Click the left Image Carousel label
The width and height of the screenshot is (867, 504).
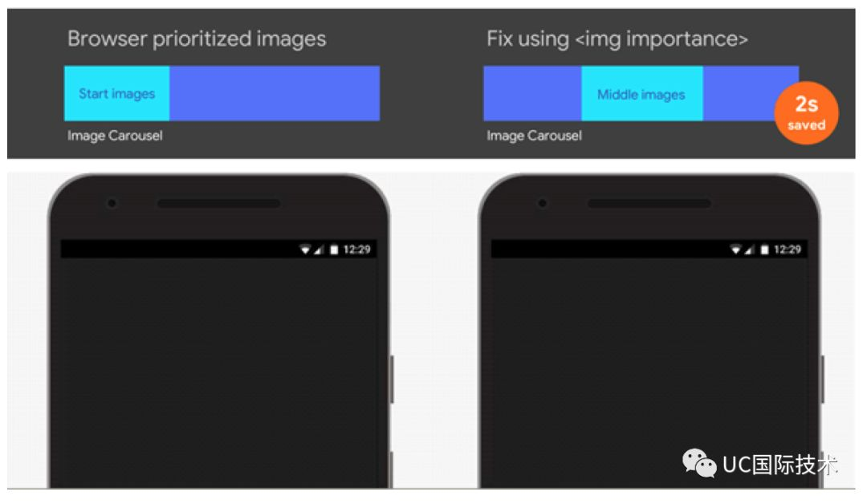tap(115, 136)
